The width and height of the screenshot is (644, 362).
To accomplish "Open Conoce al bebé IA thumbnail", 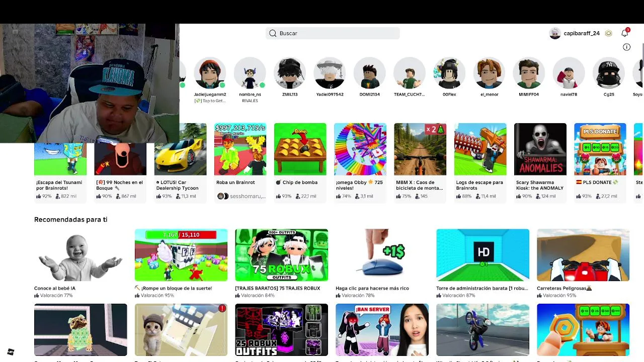I will point(80,255).
